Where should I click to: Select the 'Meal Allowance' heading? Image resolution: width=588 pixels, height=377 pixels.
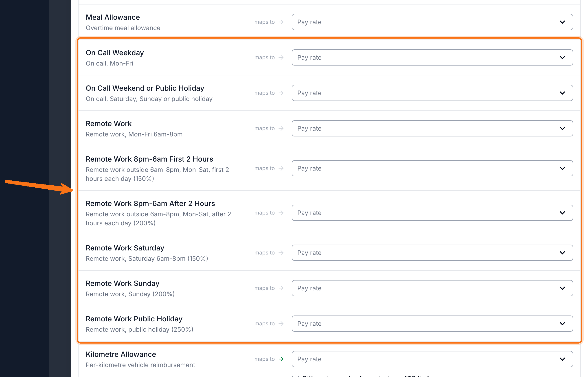click(x=113, y=17)
